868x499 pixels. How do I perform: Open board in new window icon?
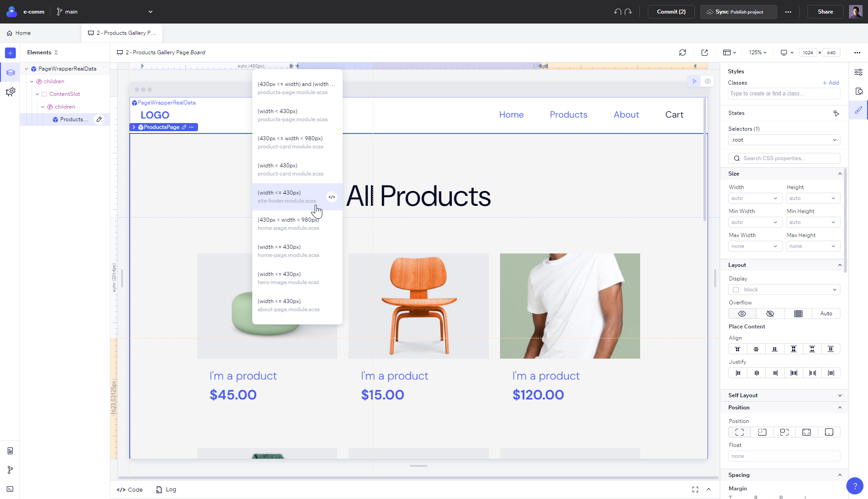[704, 52]
